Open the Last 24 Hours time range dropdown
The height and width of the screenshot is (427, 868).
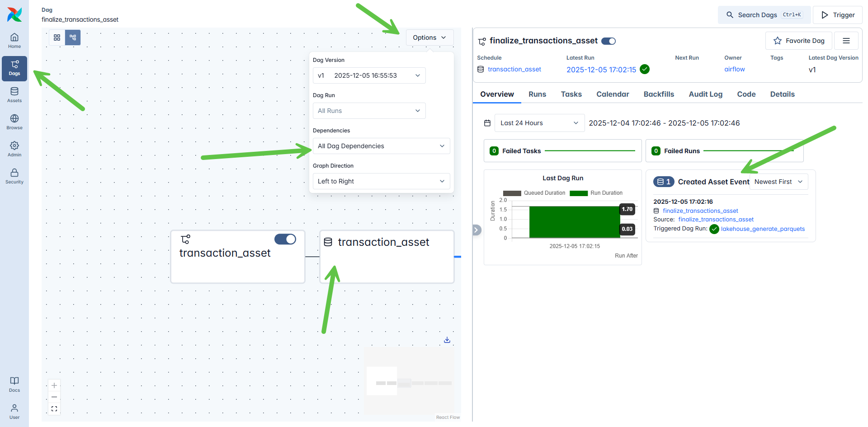539,123
